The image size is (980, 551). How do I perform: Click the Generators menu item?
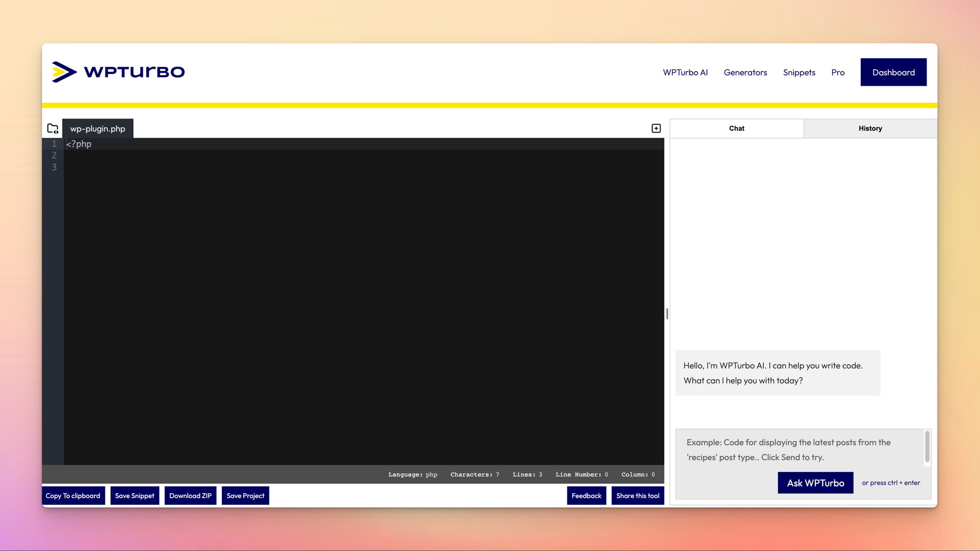tap(745, 72)
